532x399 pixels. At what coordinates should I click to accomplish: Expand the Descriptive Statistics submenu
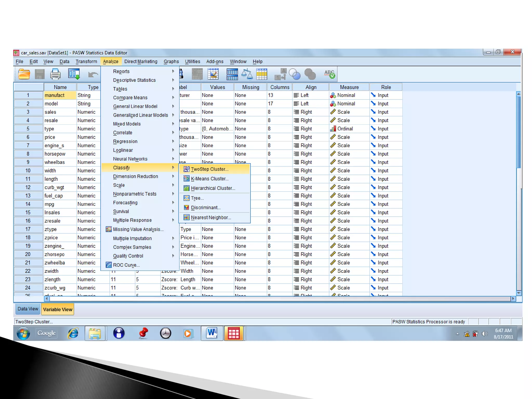coord(140,80)
